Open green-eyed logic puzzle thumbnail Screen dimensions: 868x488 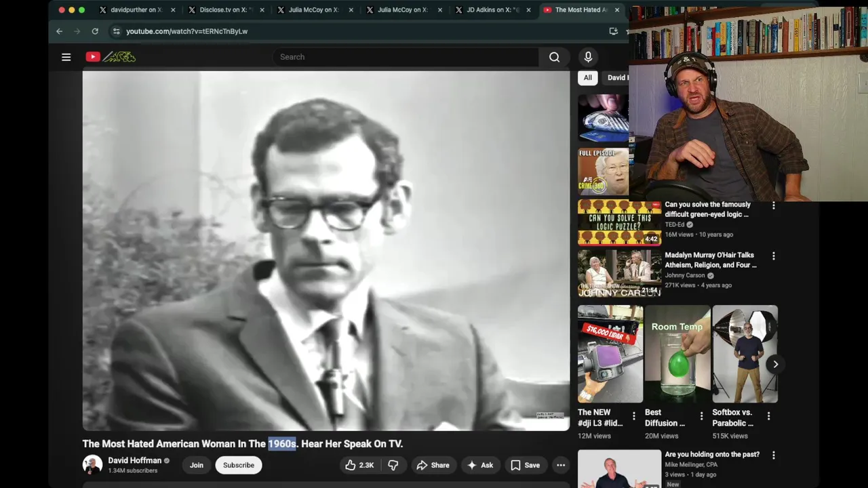tap(619, 222)
